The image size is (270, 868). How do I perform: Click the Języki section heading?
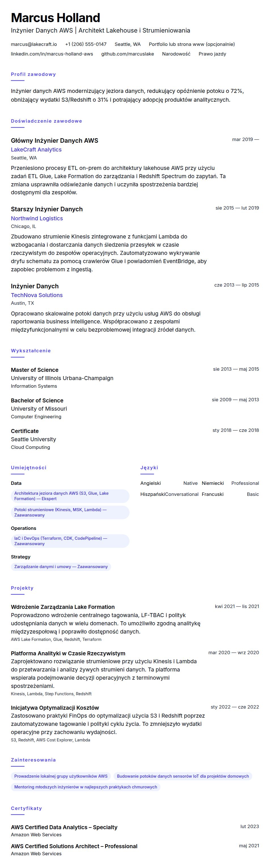(x=149, y=468)
